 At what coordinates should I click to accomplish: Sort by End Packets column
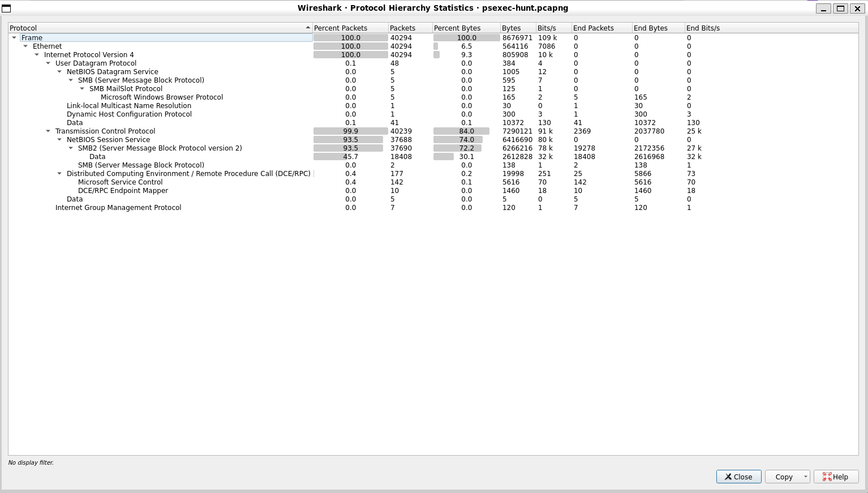click(x=602, y=28)
